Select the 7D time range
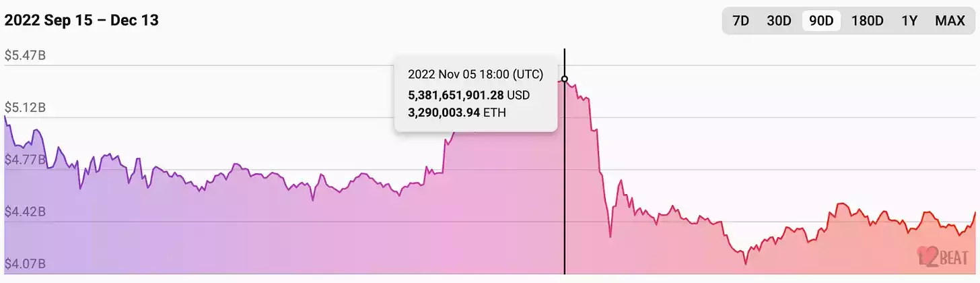The height and width of the screenshot is (283, 980). coord(740,21)
